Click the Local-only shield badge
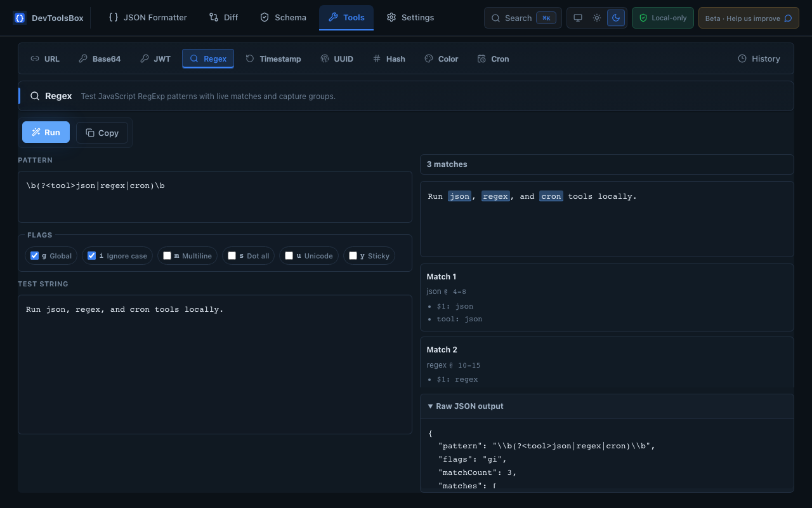The width and height of the screenshot is (812, 508). point(663,18)
